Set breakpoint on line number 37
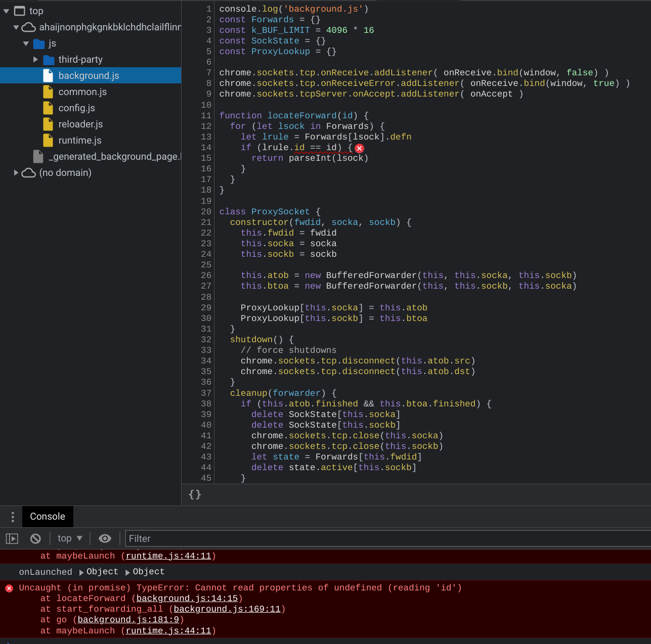The height and width of the screenshot is (644, 651). click(x=206, y=393)
